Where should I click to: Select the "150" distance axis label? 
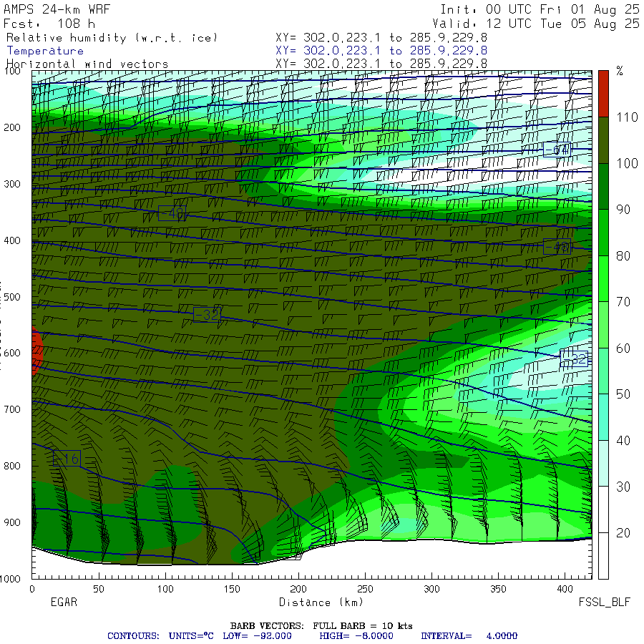click(232, 590)
